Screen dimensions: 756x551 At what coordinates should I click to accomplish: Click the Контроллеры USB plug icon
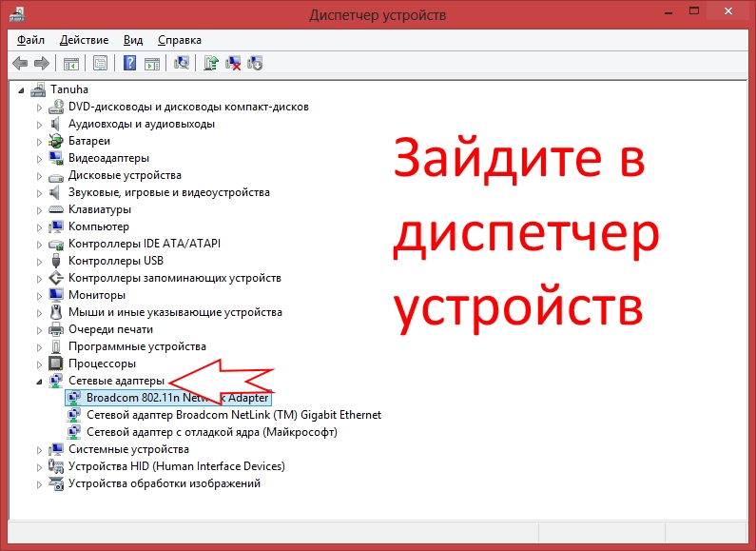click(x=56, y=261)
